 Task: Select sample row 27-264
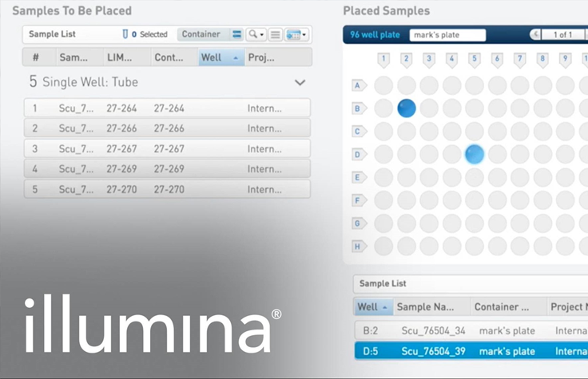click(167, 109)
